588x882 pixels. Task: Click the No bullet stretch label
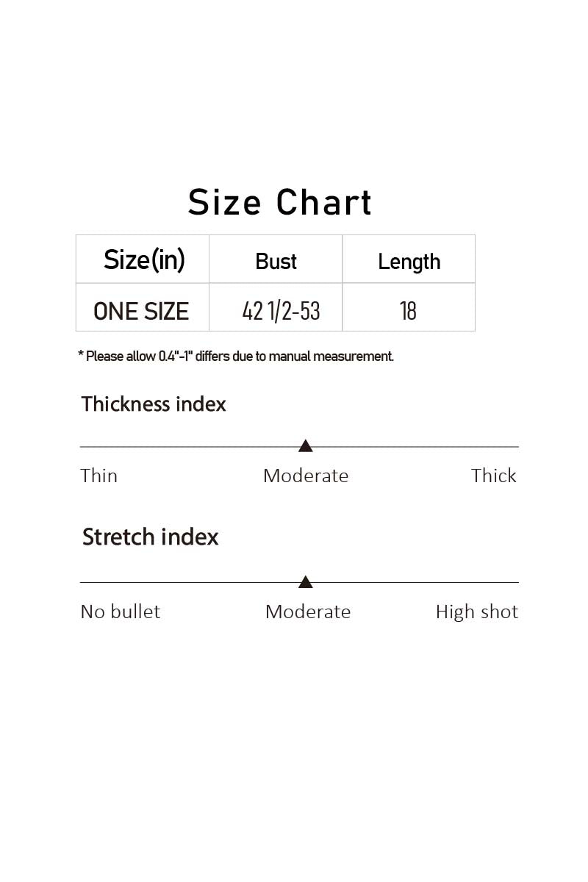pyautogui.click(x=120, y=612)
